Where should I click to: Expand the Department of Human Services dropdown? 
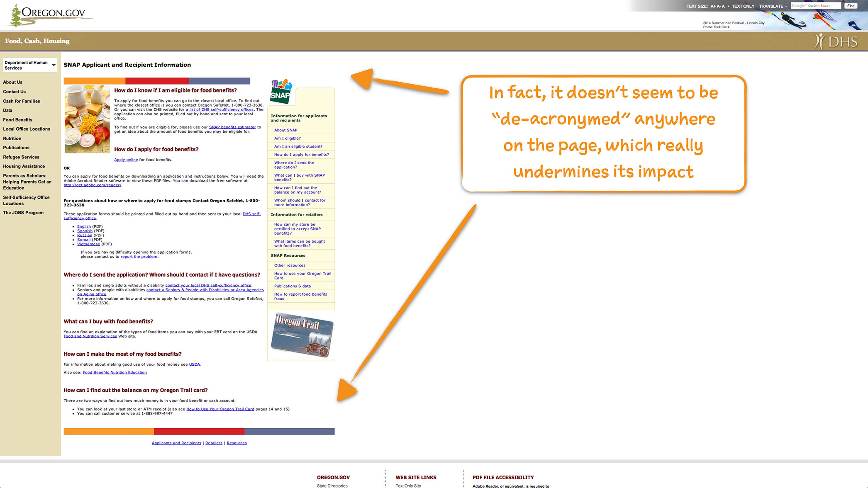54,65
